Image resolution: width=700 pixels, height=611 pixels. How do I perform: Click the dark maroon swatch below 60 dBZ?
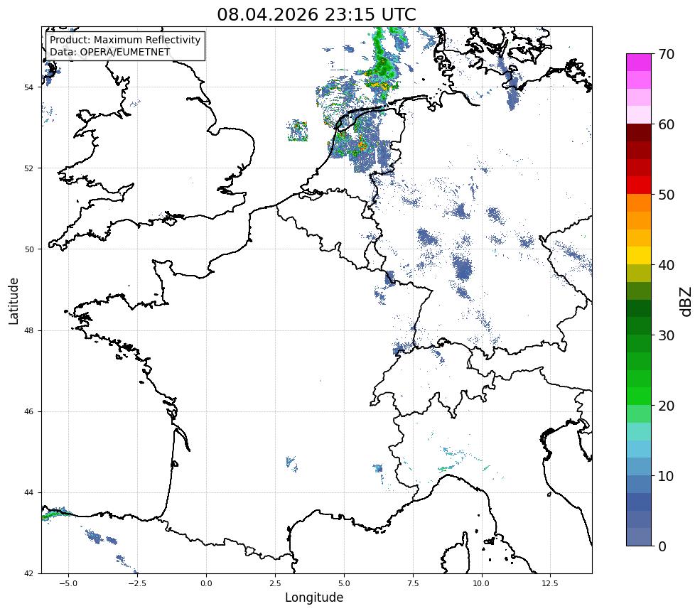click(x=639, y=133)
